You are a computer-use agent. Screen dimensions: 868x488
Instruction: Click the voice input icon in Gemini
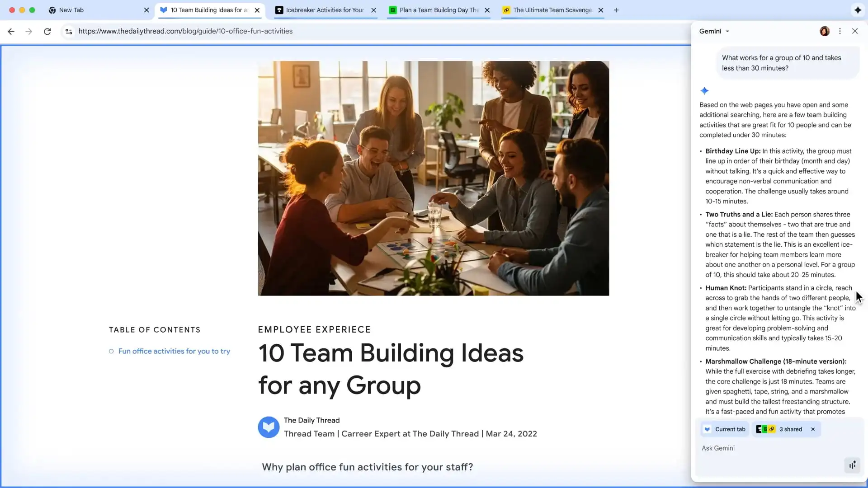click(852, 465)
